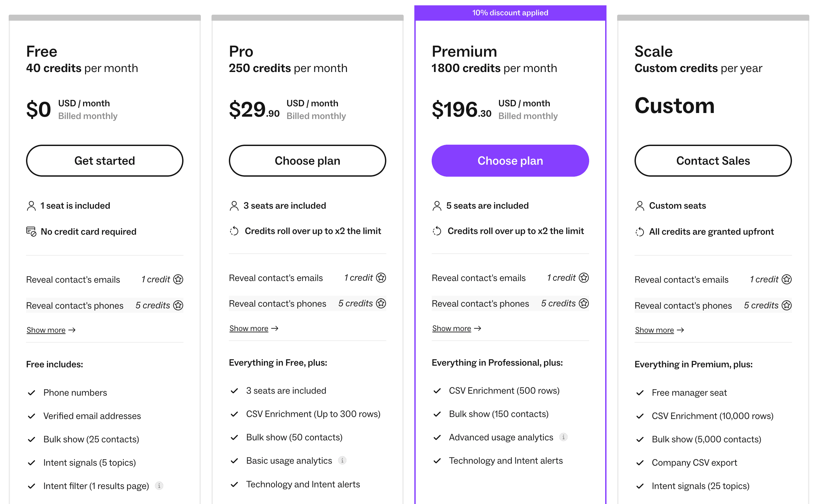
Task: Expand Show more in the Premium plan
Action: coord(457,328)
